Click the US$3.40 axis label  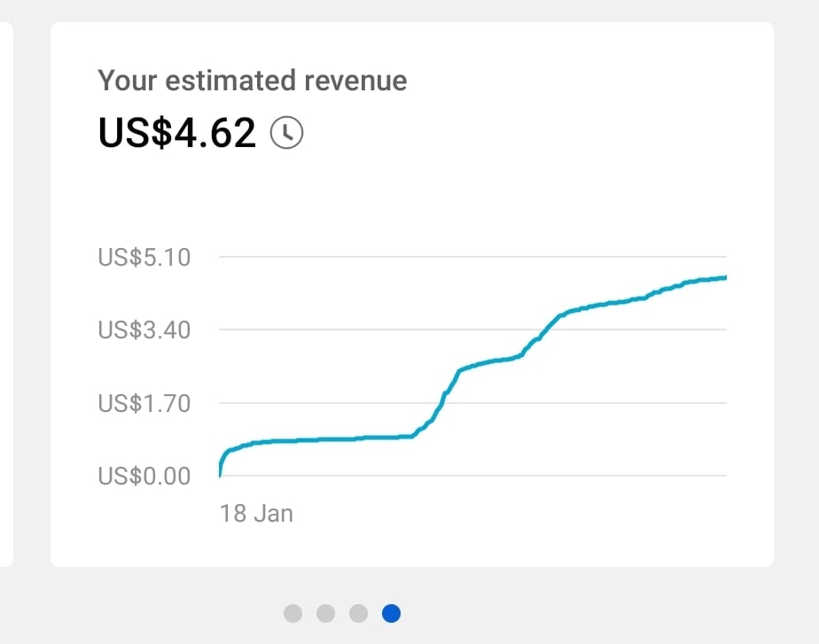pyautogui.click(x=144, y=330)
